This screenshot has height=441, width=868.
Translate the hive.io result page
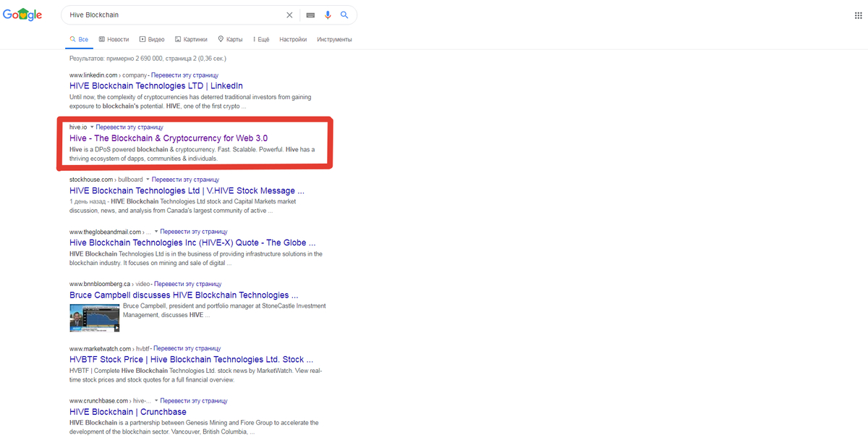point(129,127)
